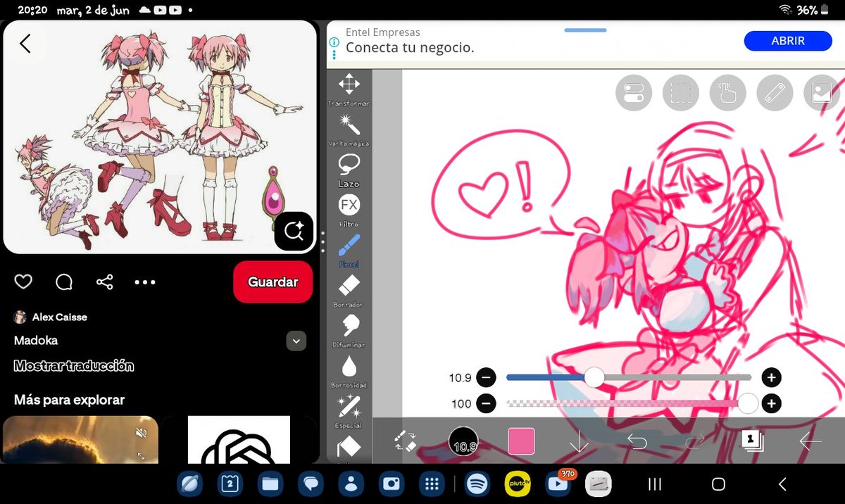The width and height of the screenshot is (845, 504).
Task: Swap brush and eraser icon
Action: [x=405, y=441]
